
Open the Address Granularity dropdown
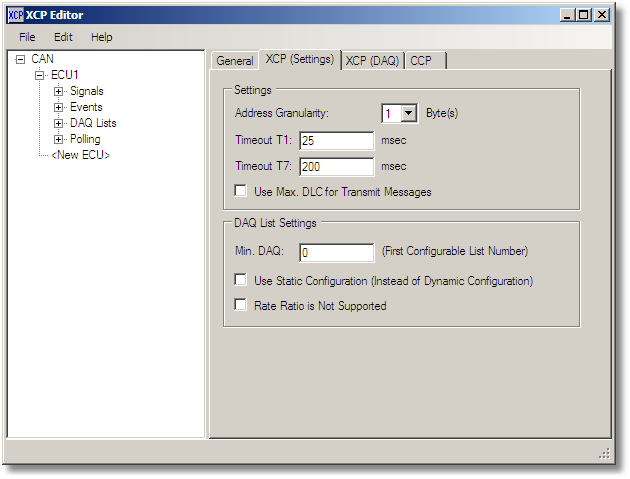pos(409,114)
